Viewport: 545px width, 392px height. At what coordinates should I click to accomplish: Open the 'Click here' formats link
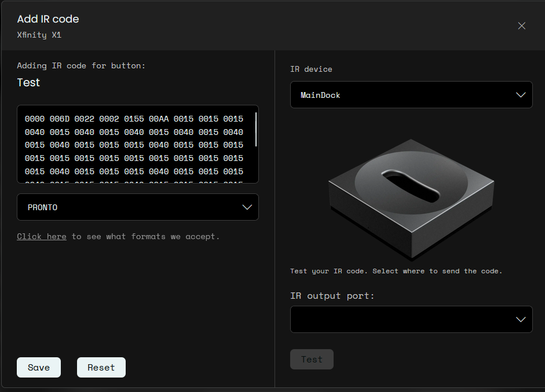[41, 237]
